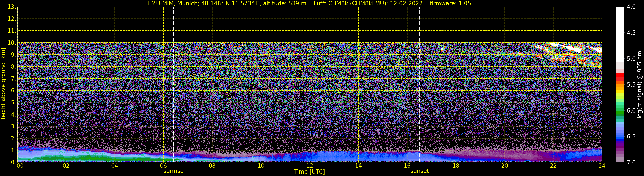Click the '06' time tick label

click(x=163, y=166)
